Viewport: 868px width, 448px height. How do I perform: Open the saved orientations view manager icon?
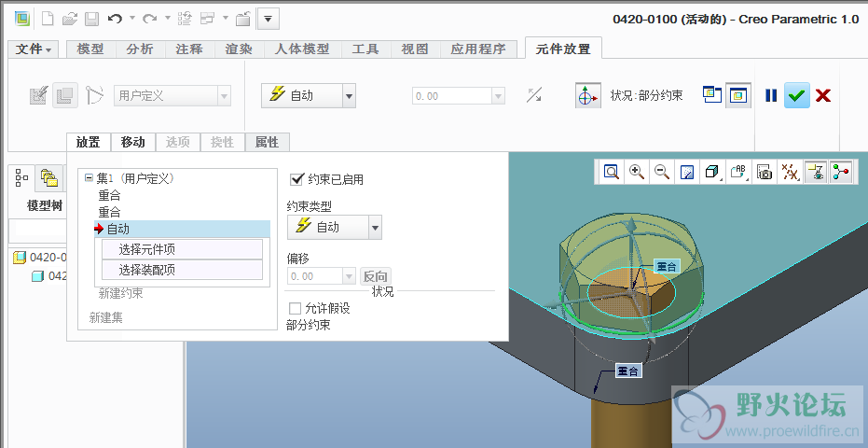737,172
